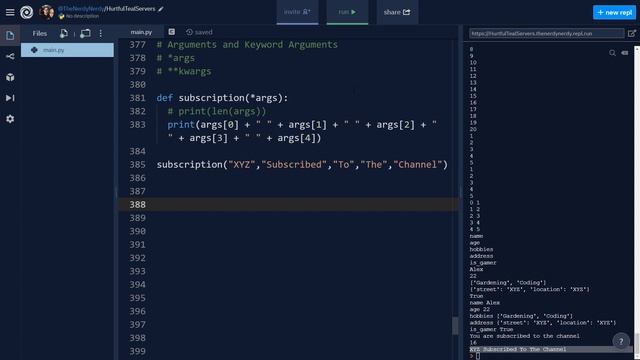Screen dimensions: 640x360
Task: Click the Replit spiral logo
Action: [27, 12]
